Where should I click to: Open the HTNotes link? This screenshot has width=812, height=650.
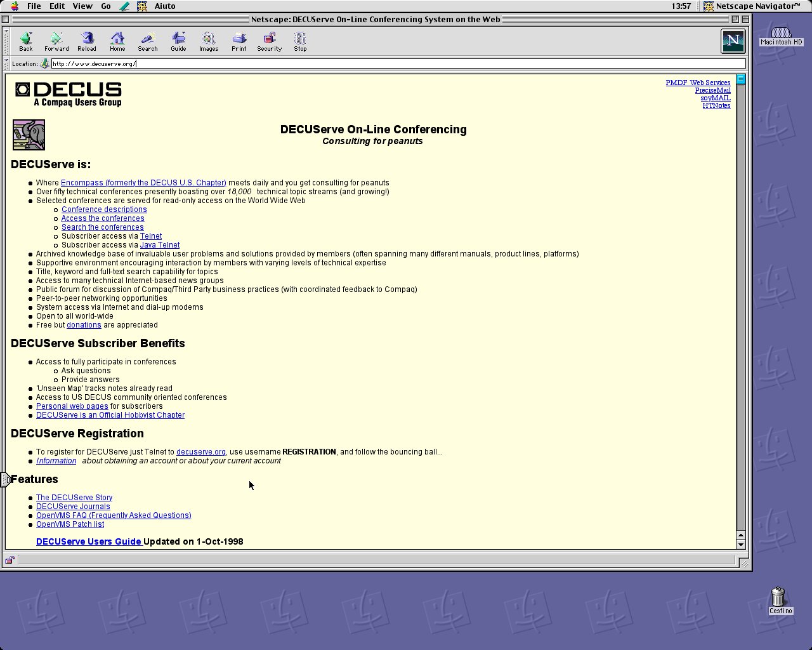coord(716,105)
